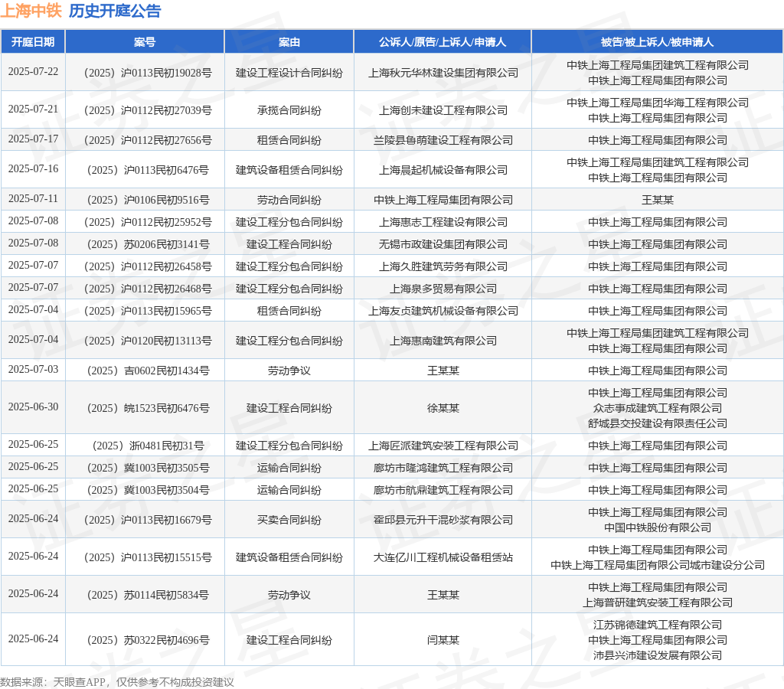The height and width of the screenshot is (689, 784).
Task: Click date 2025-07-22
Action: (x=33, y=71)
